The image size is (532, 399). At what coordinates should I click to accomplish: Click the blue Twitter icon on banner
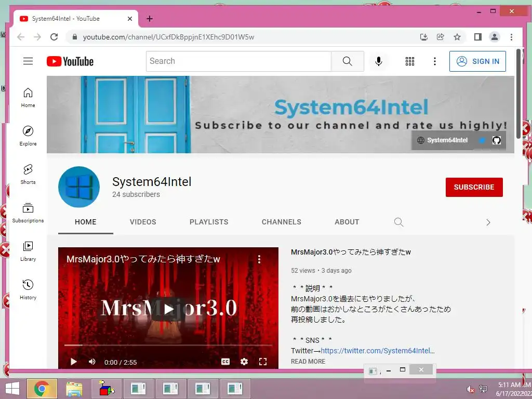click(482, 140)
